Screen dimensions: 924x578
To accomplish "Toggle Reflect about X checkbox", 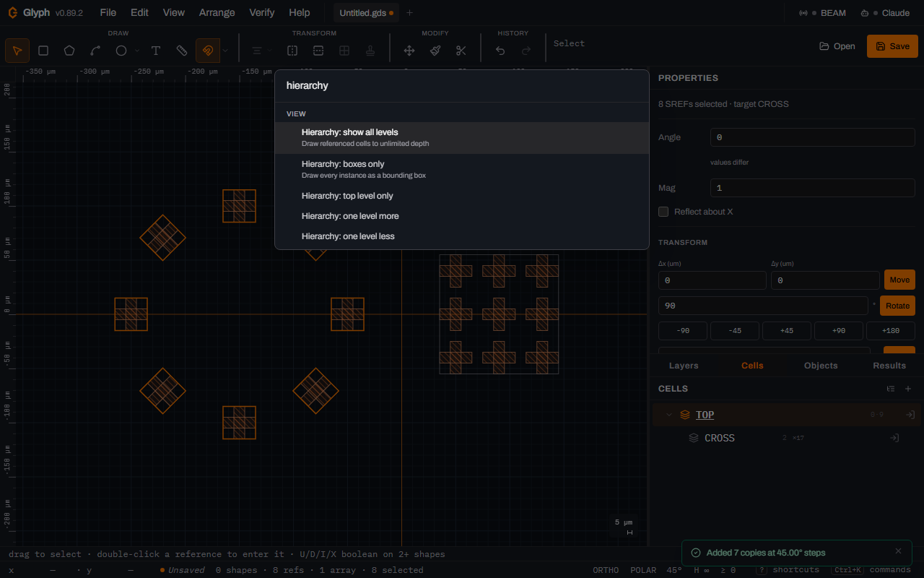I will pyautogui.click(x=663, y=212).
